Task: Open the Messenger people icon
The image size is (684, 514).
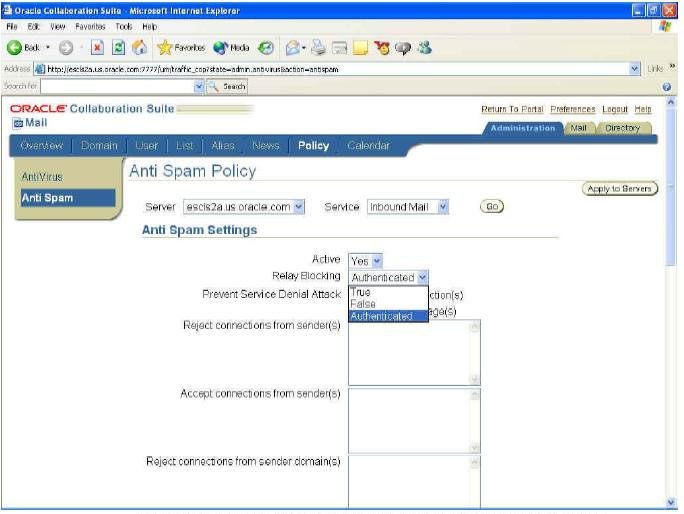Action: click(424, 48)
